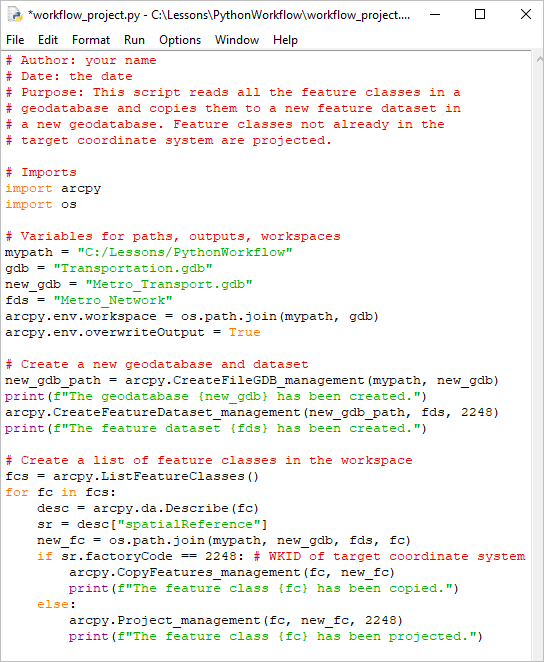The width and height of the screenshot is (544, 662).
Task: Open the File menu
Action: pos(15,40)
